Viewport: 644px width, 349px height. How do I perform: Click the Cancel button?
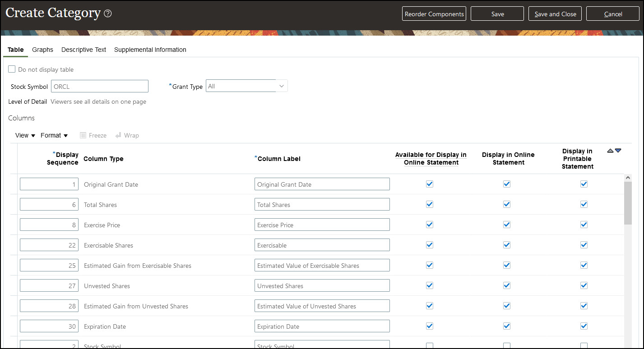(613, 14)
